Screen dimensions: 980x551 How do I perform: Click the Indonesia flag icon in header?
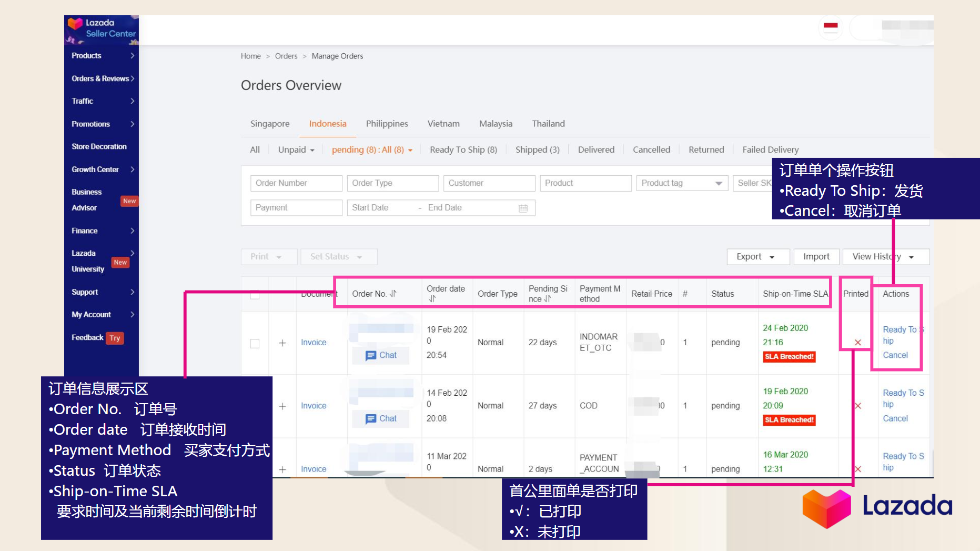tap(831, 26)
